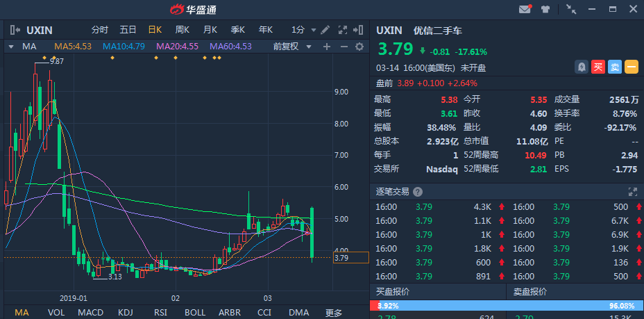The width and height of the screenshot is (644, 319).
Task: Select the KDJ indicator
Action: pyautogui.click(x=126, y=313)
